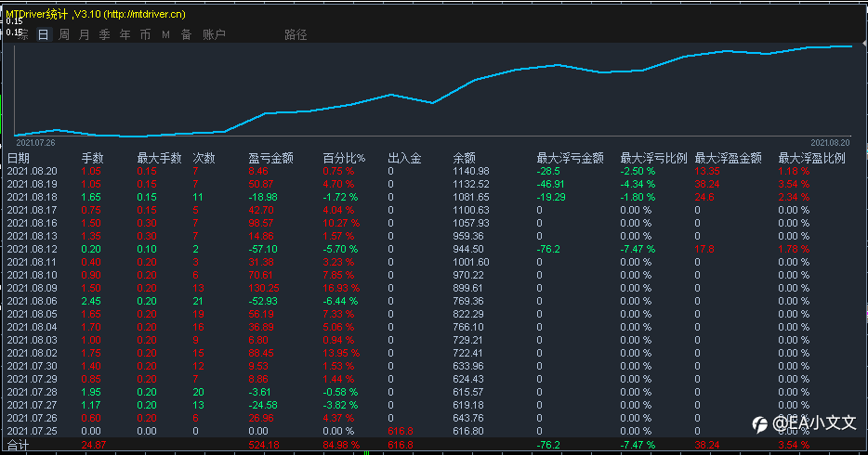Viewport: 868px width, 455px height.
Task: Open the 备 tab
Action: click(186, 35)
